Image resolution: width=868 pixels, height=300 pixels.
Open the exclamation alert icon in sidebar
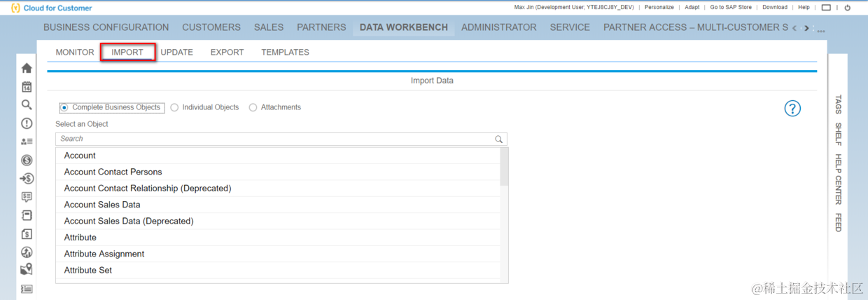[27, 123]
